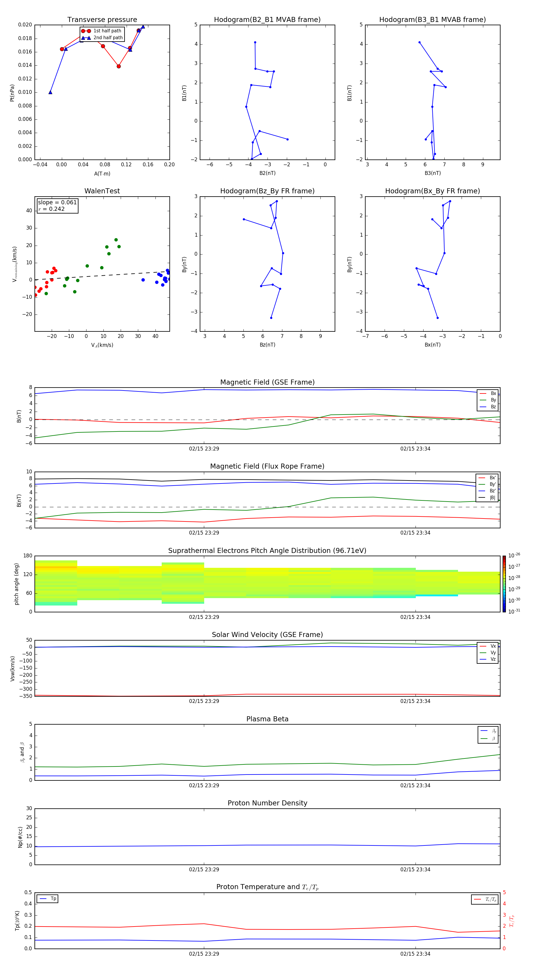Screen dimensions: 535x980
Task: Click the 'V_remaining(km/s)' y-axis label
Action: (15, 264)
